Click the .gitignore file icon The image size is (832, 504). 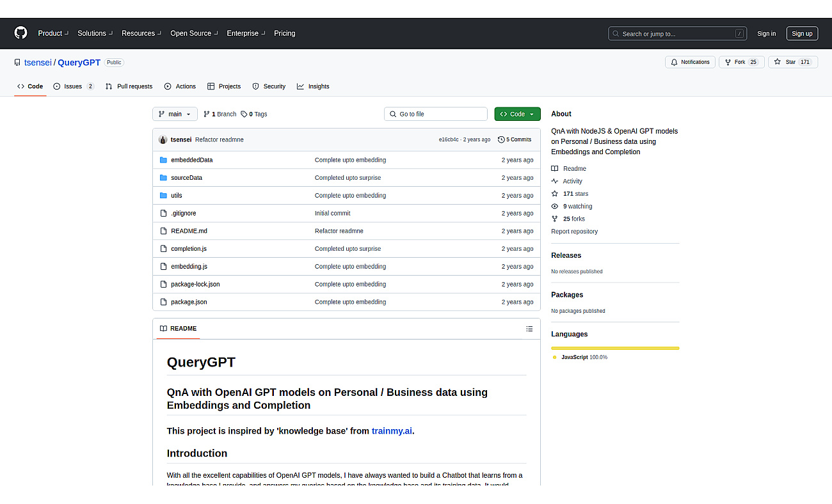(163, 213)
